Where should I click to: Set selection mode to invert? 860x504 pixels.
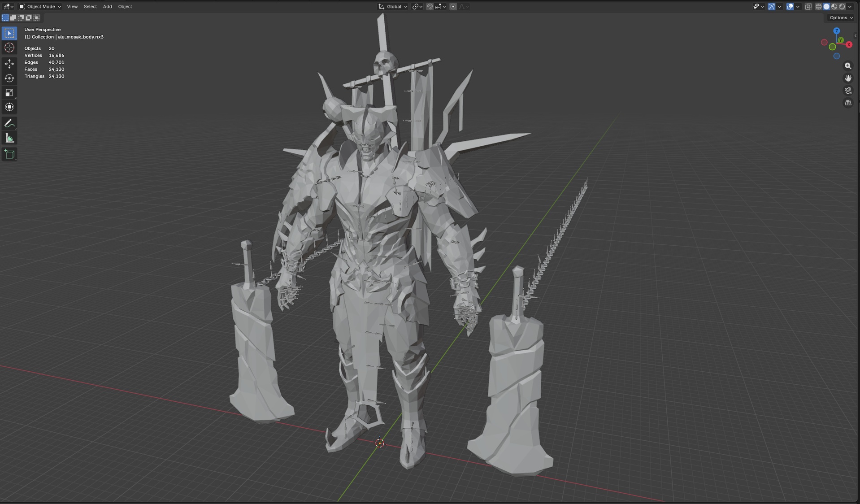(x=29, y=17)
